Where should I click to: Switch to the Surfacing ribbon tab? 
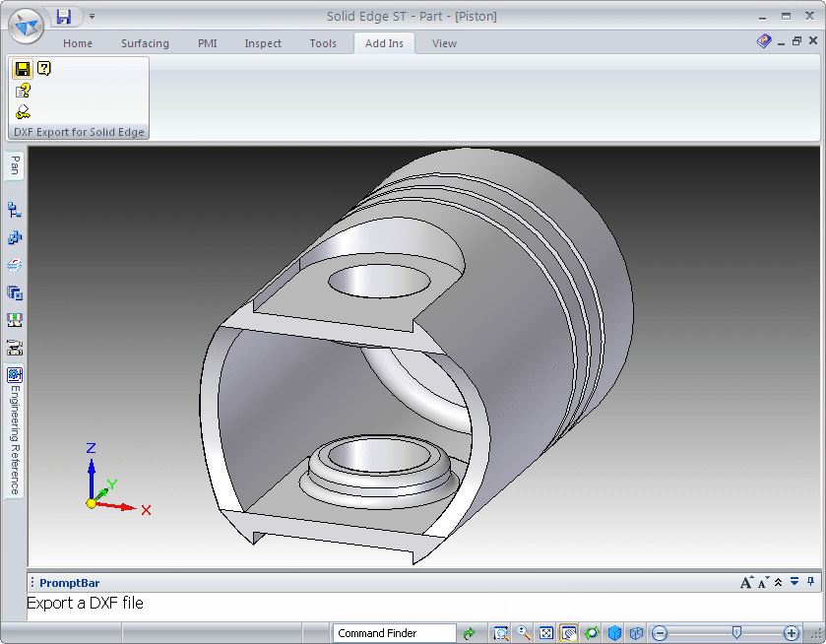145,43
